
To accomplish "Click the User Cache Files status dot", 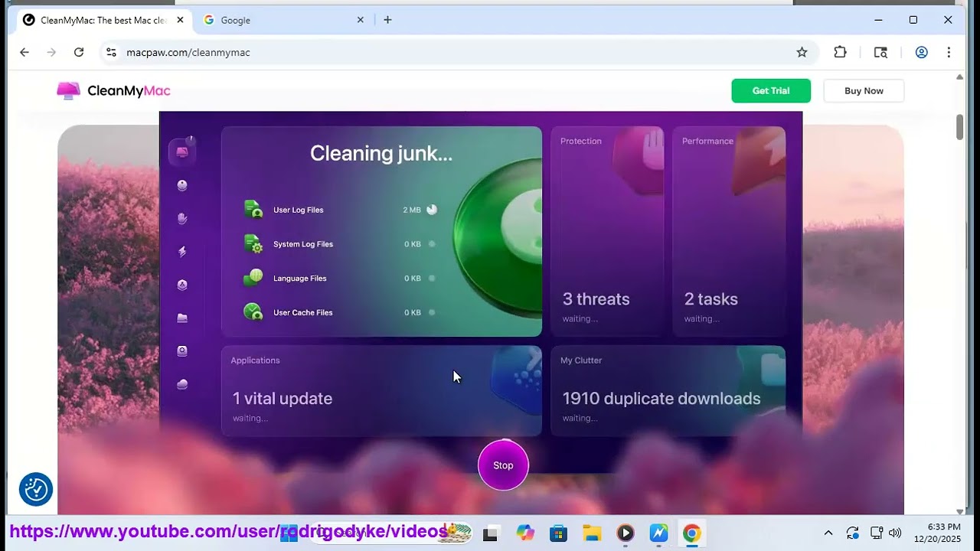I will tap(432, 312).
